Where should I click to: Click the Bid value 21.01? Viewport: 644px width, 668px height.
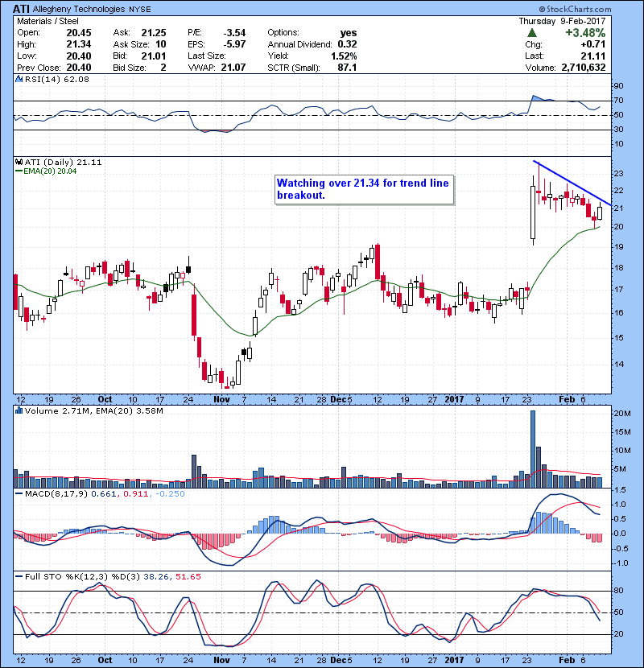pos(154,56)
